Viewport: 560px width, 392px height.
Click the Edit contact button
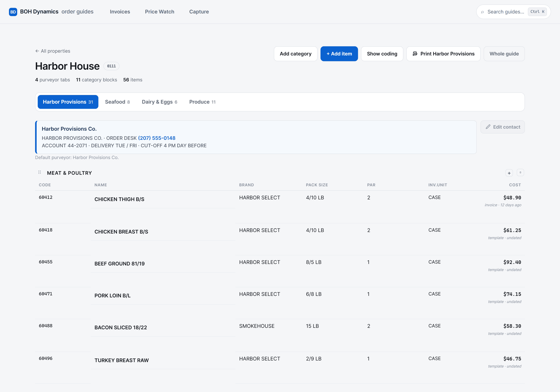pos(502,127)
